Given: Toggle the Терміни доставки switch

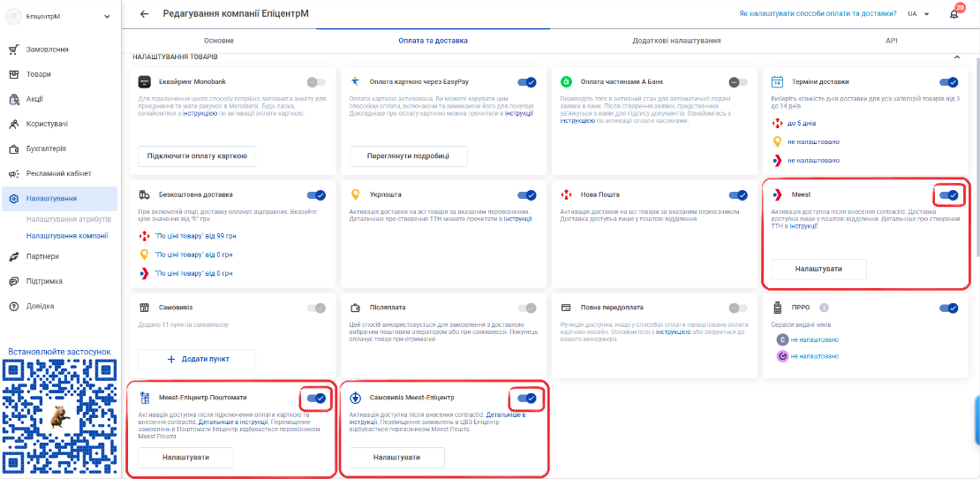Looking at the screenshot, I should point(949,82).
